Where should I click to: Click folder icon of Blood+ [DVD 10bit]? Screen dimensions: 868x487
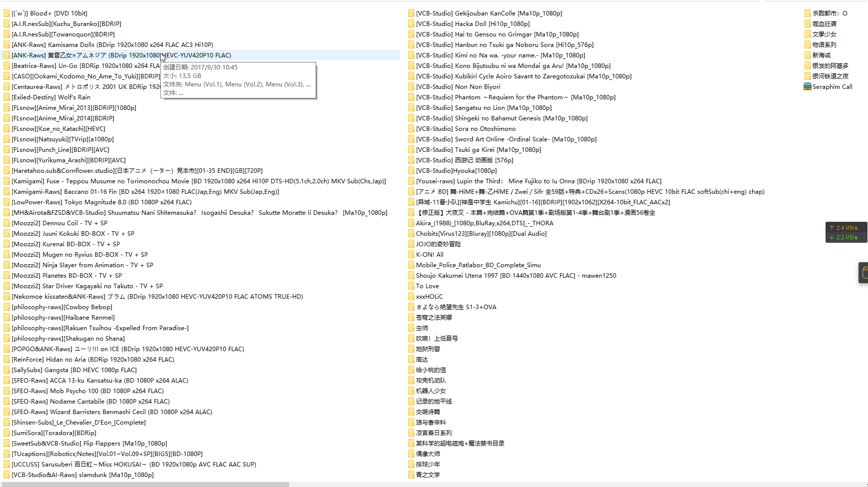click(x=6, y=13)
